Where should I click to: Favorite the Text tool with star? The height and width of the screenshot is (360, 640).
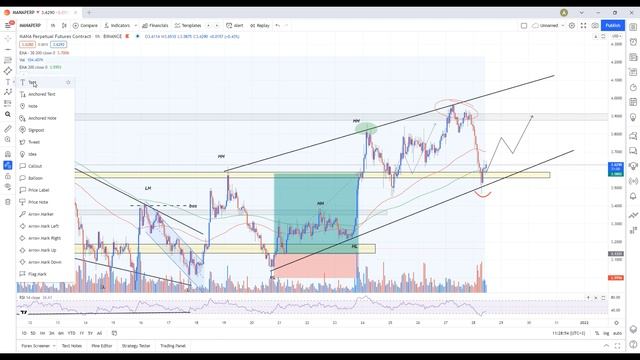(x=68, y=82)
